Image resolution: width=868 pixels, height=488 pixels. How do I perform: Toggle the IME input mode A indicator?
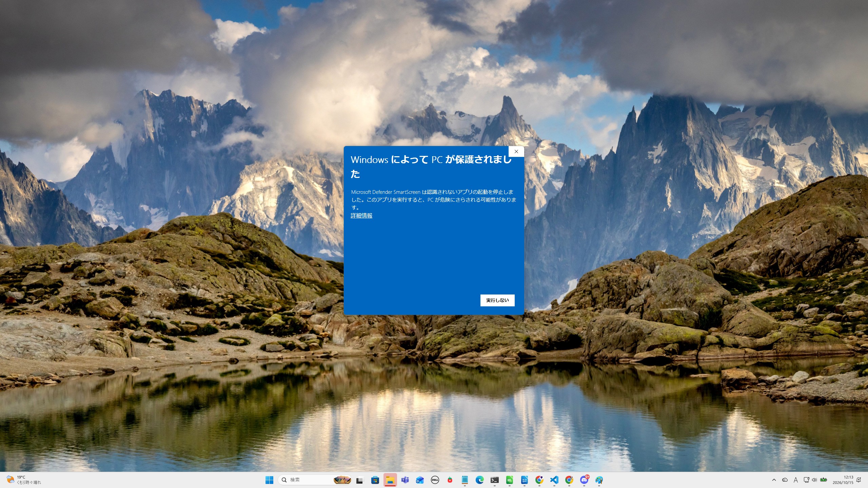(x=796, y=480)
